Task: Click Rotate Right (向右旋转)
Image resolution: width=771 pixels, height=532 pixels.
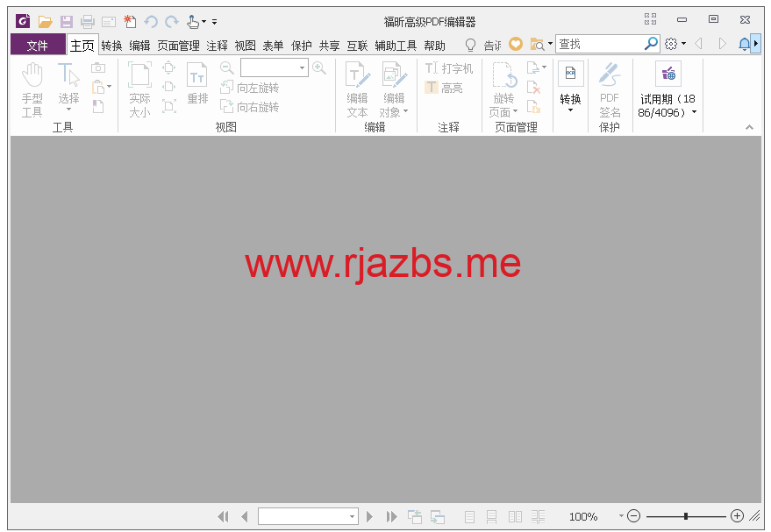Action: [x=250, y=107]
